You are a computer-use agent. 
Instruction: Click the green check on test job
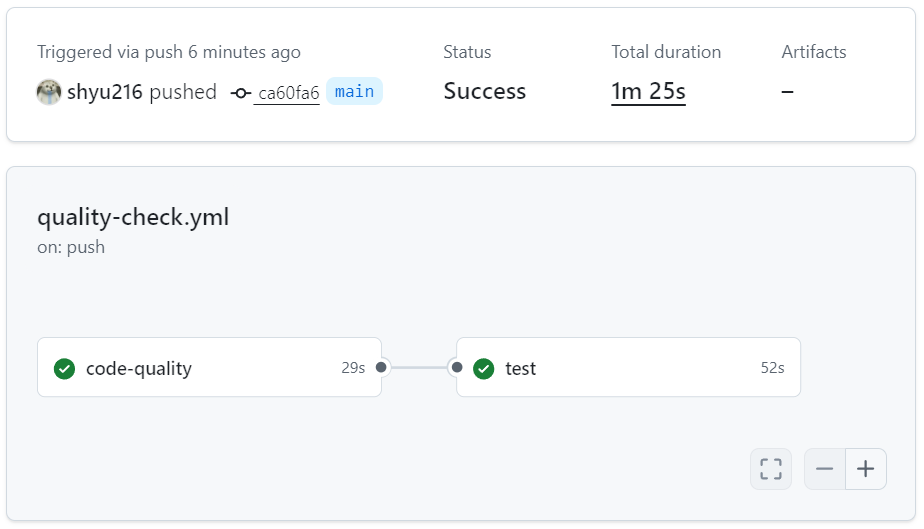pos(484,368)
